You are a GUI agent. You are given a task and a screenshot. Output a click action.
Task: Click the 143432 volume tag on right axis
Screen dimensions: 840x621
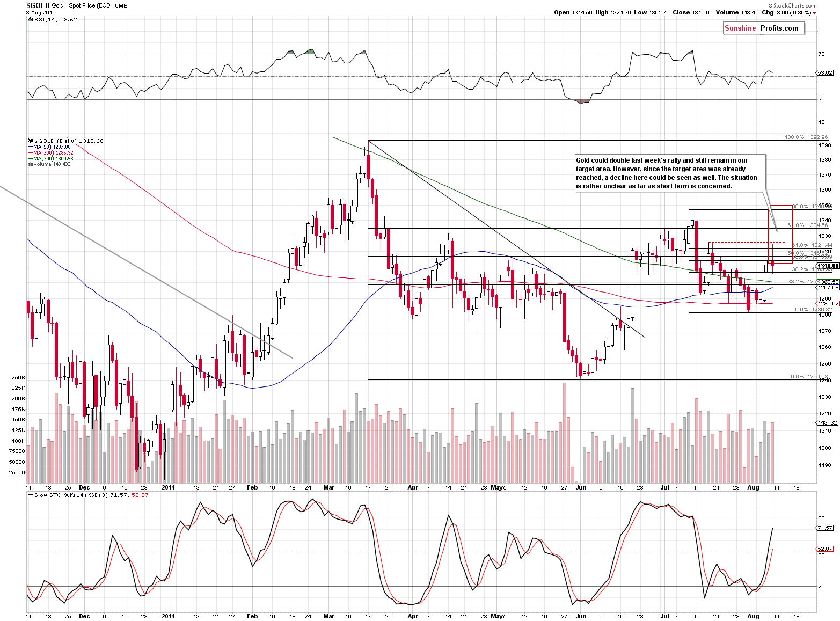[x=827, y=423]
